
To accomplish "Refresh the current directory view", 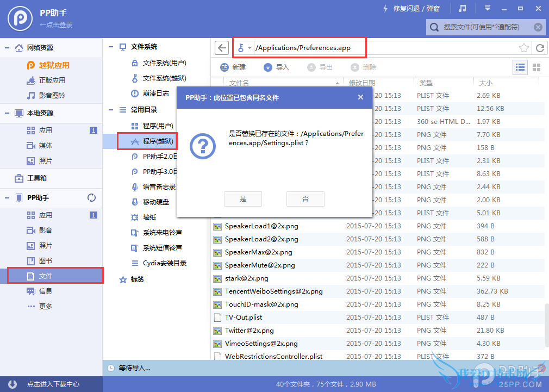I will click(x=539, y=48).
